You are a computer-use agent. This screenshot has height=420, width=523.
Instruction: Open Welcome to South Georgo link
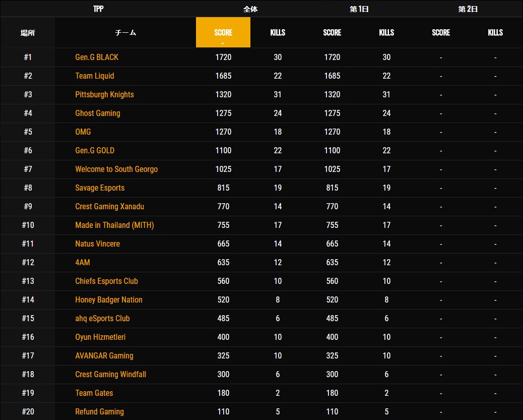(x=116, y=169)
